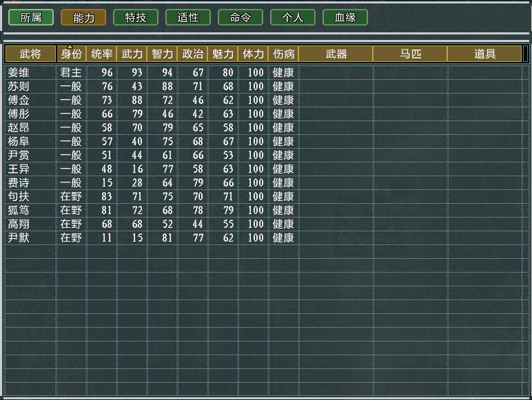532x400 pixels.
Task: Sort list by 统率 column
Action: (102, 54)
